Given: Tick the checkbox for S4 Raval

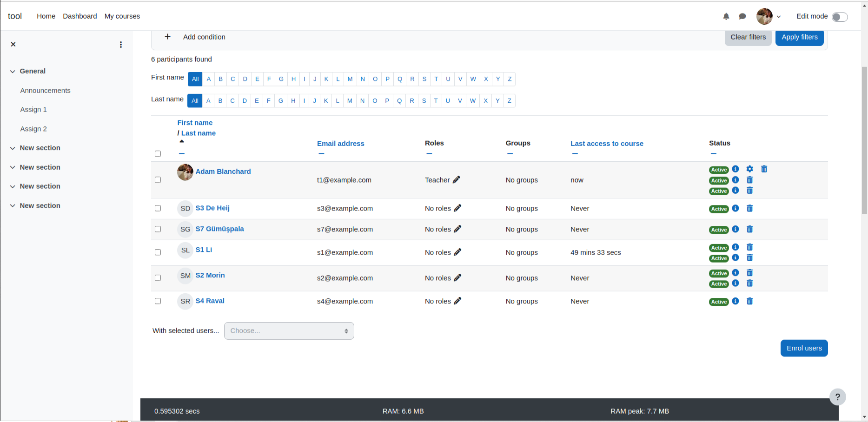Looking at the screenshot, I should click(158, 301).
